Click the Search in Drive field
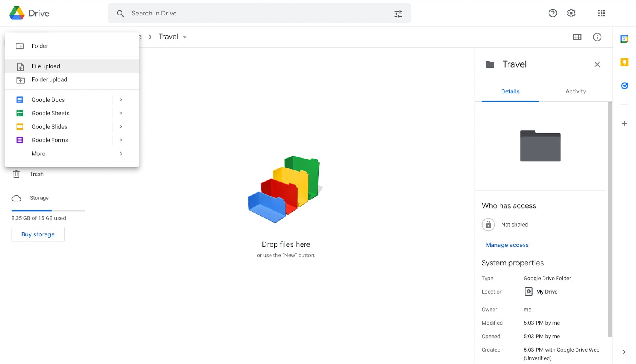The image size is (636, 364). [260, 13]
